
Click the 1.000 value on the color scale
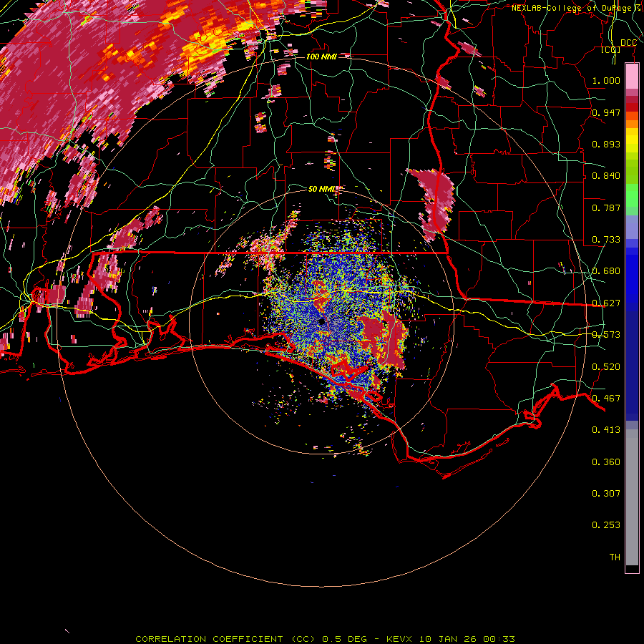click(x=606, y=80)
